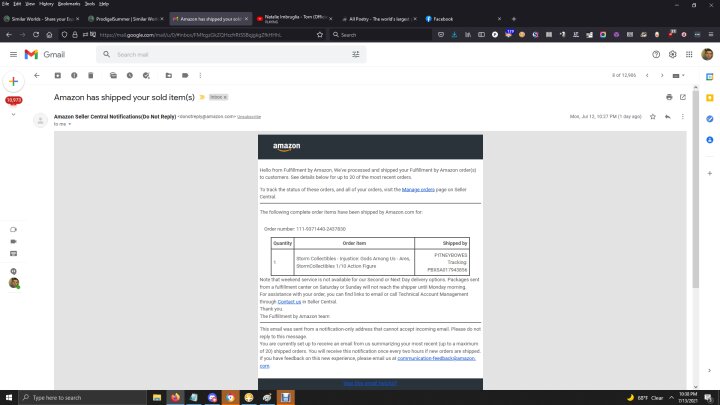720x405 pixels.
Task: Show search options in Gmail search
Action: [x=355, y=54]
